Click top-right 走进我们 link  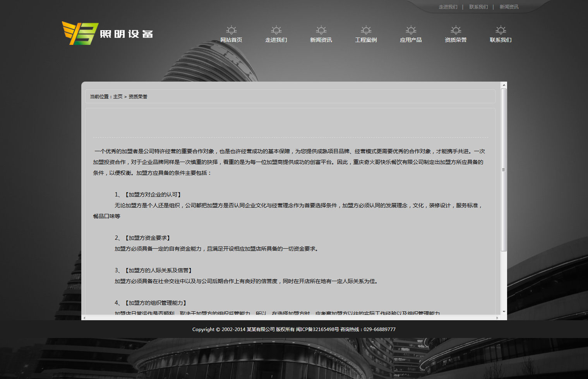coord(448,7)
